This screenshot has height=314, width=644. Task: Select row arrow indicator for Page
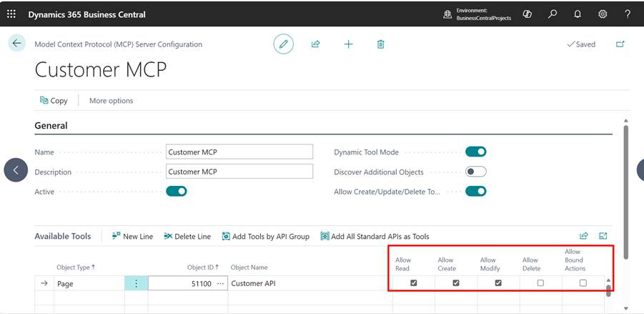tap(44, 283)
